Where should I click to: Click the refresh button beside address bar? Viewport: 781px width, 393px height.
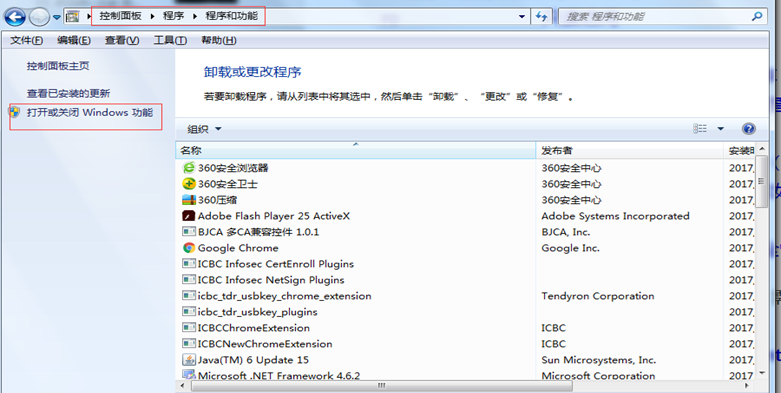tap(541, 17)
